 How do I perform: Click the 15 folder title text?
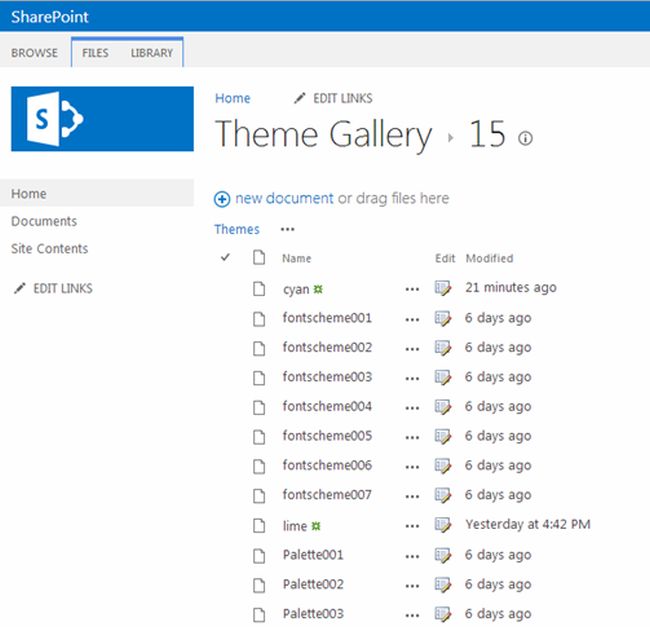tap(488, 134)
